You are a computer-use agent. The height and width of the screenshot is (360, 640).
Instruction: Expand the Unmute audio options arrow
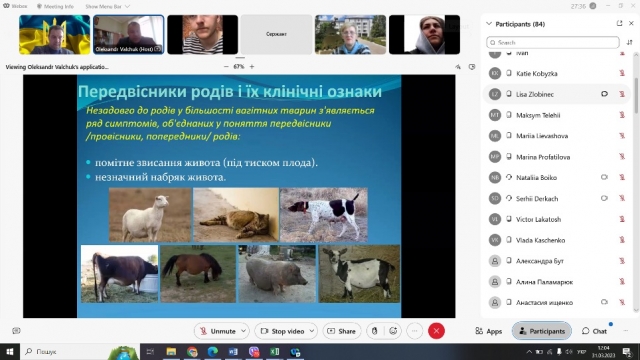click(243, 331)
